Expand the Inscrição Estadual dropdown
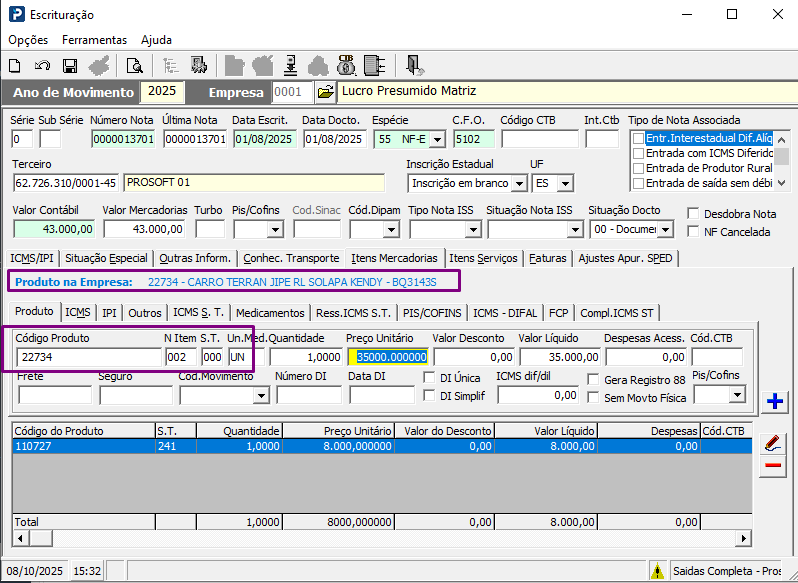Image resolution: width=798 pixels, height=583 pixels. (x=518, y=184)
